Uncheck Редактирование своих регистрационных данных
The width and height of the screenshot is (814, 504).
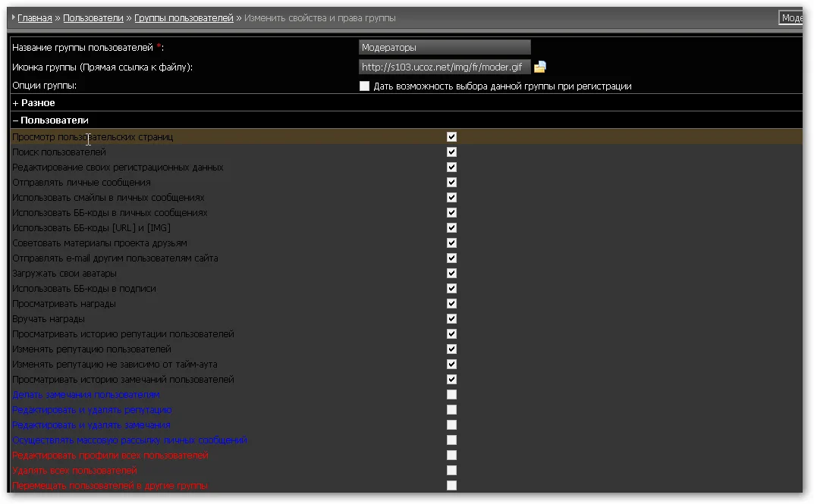point(451,167)
